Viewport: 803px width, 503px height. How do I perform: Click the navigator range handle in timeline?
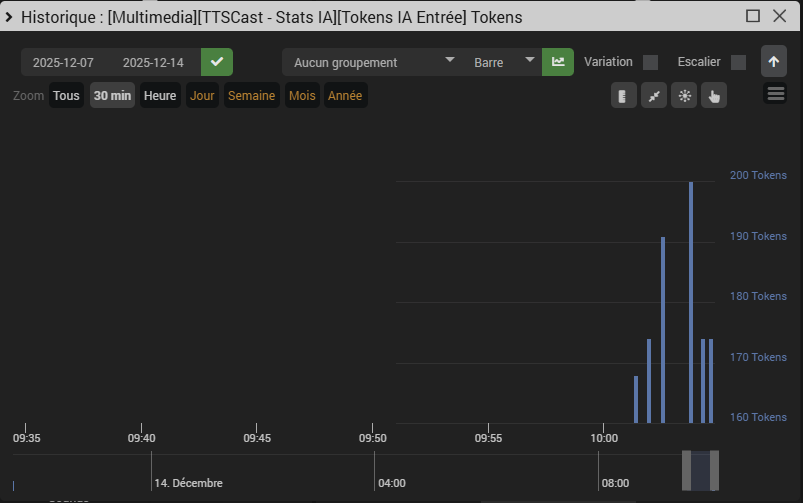[x=700, y=470]
